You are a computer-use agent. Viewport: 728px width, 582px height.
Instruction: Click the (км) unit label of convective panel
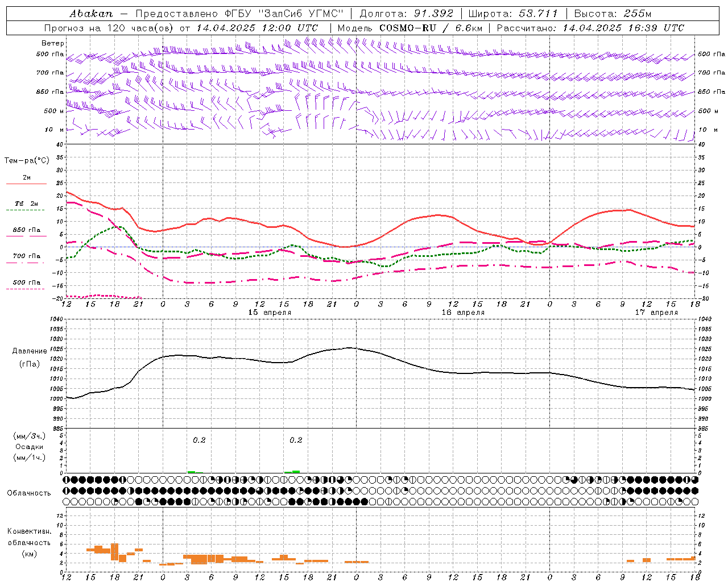pyautogui.click(x=30, y=554)
